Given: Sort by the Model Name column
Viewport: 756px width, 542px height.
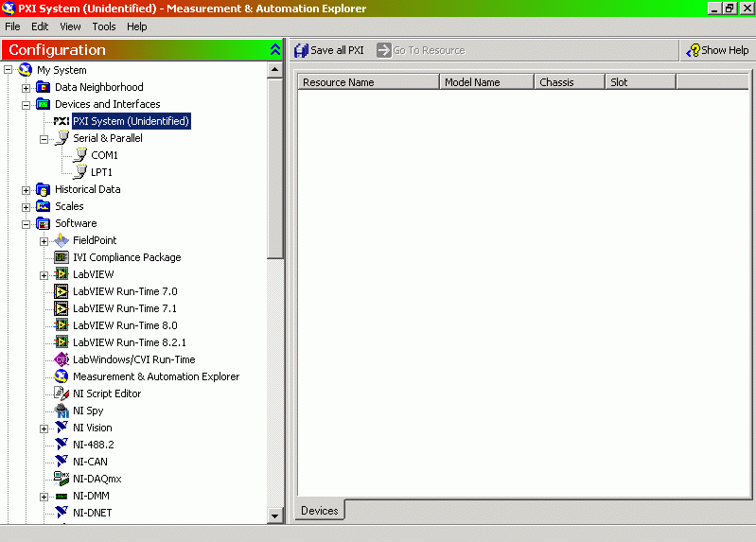Looking at the screenshot, I should point(487,82).
